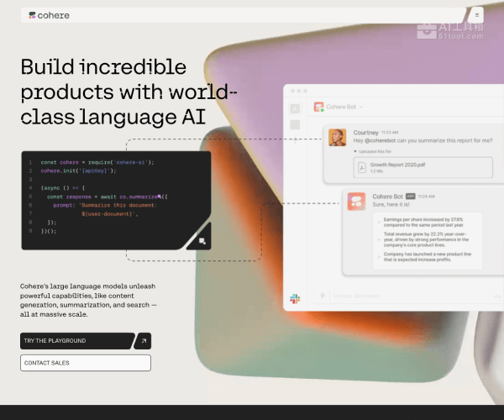Select the second workspace square in the chat sidebar

pyautogui.click(x=295, y=125)
